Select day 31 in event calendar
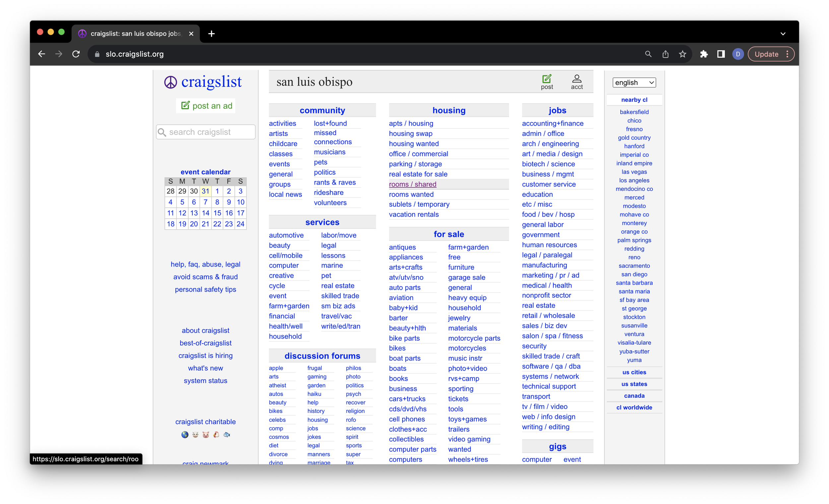 205,191
